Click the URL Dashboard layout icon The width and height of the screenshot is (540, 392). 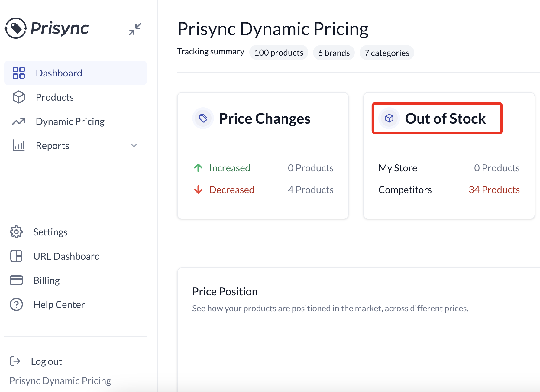click(16, 256)
